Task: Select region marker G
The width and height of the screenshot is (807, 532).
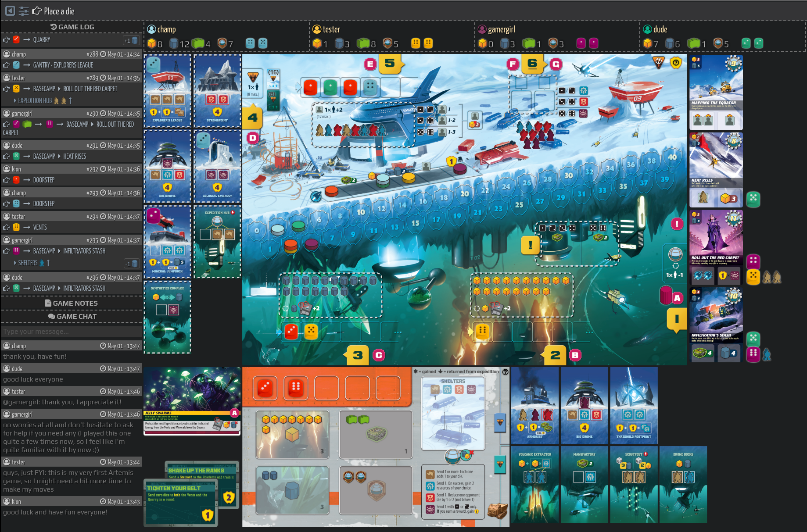Action: tap(556, 64)
